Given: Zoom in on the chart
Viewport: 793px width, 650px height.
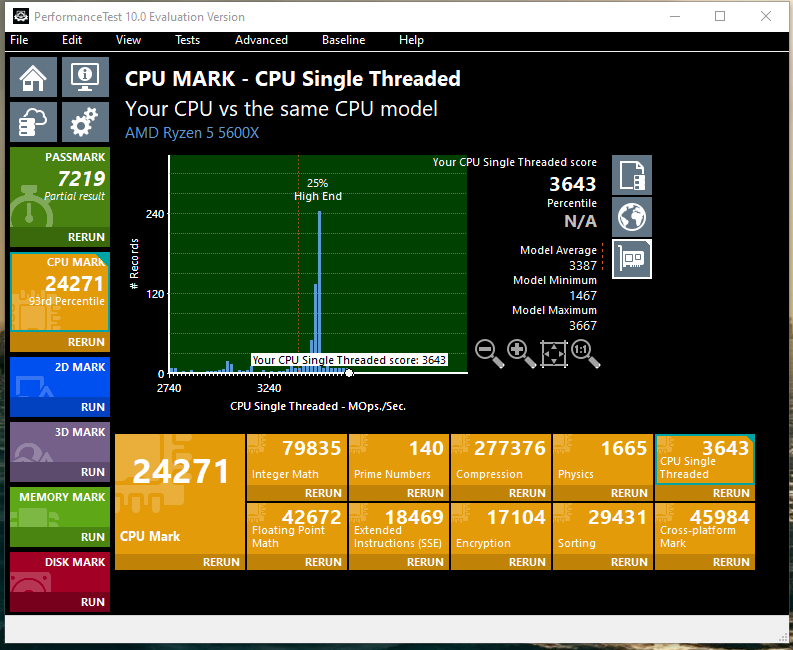Looking at the screenshot, I should click(521, 354).
